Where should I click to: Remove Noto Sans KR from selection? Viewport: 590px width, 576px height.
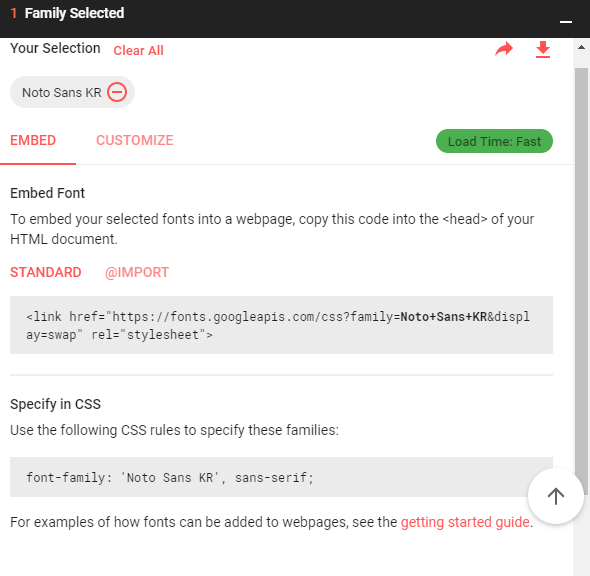117,92
